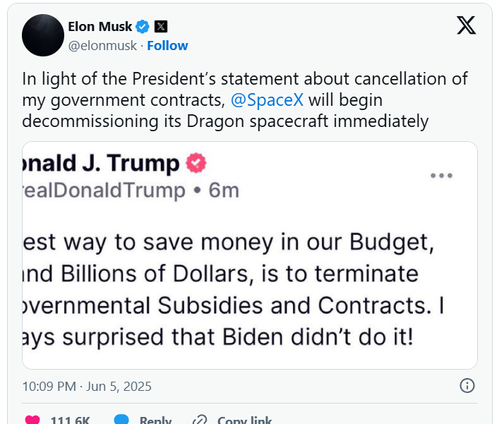The image size is (504, 424).
Task: Open the three-dot menu on the quoted post
Action: tap(441, 176)
